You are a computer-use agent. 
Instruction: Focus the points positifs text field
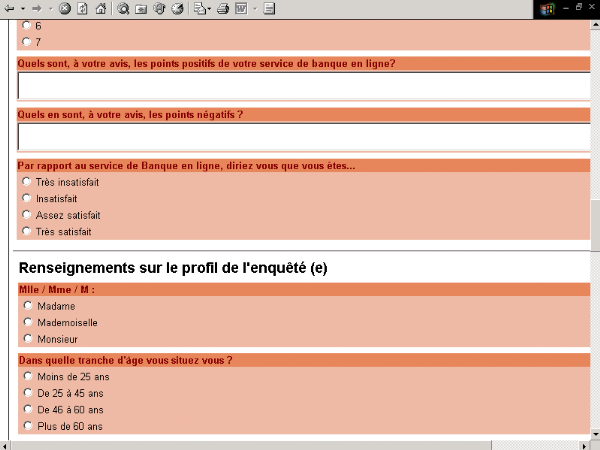(x=304, y=86)
